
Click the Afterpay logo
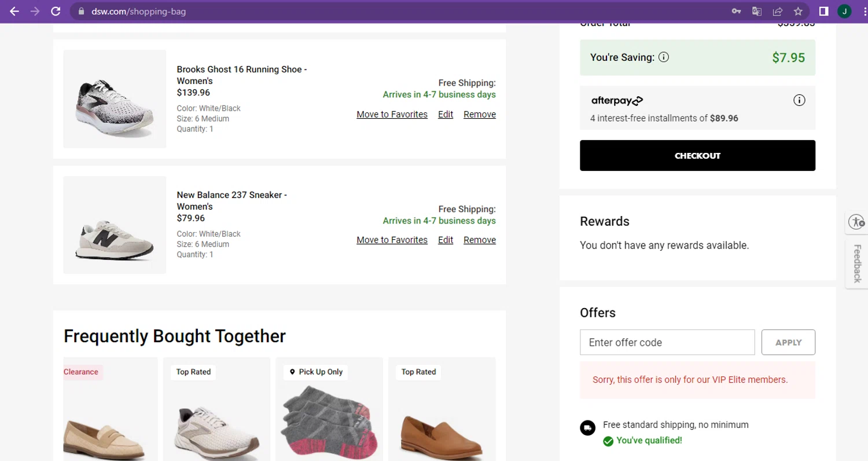point(617,101)
